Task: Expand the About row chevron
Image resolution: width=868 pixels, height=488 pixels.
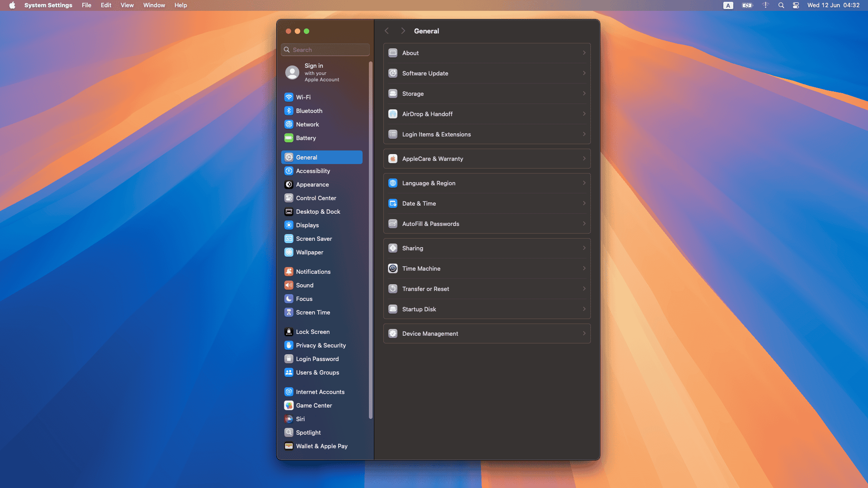Action: (x=584, y=53)
